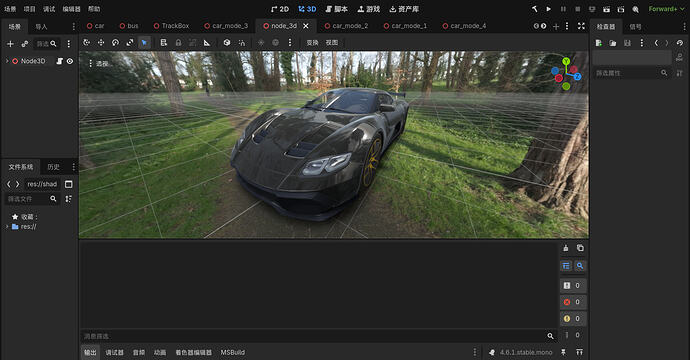Image resolution: width=690 pixels, height=360 pixels.
Task: Switch to the 历史 History tab
Action: pyautogui.click(x=53, y=167)
